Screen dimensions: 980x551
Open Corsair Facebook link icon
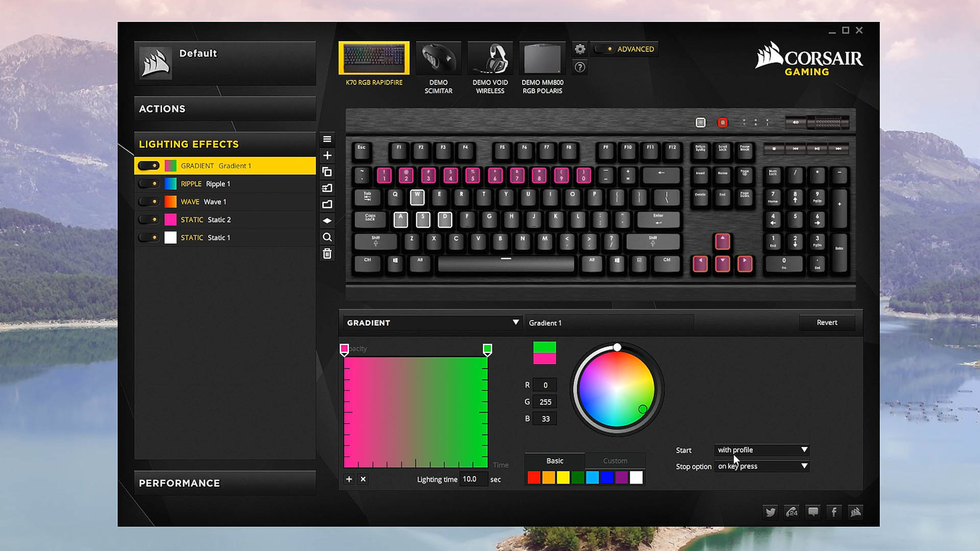pyautogui.click(x=834, y=512)
